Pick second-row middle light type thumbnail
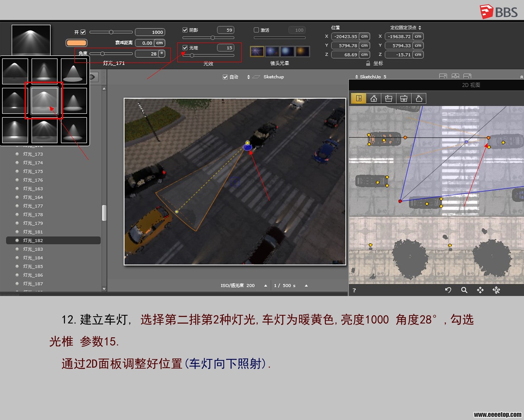The image size is (524, 420). pos(44,101)
